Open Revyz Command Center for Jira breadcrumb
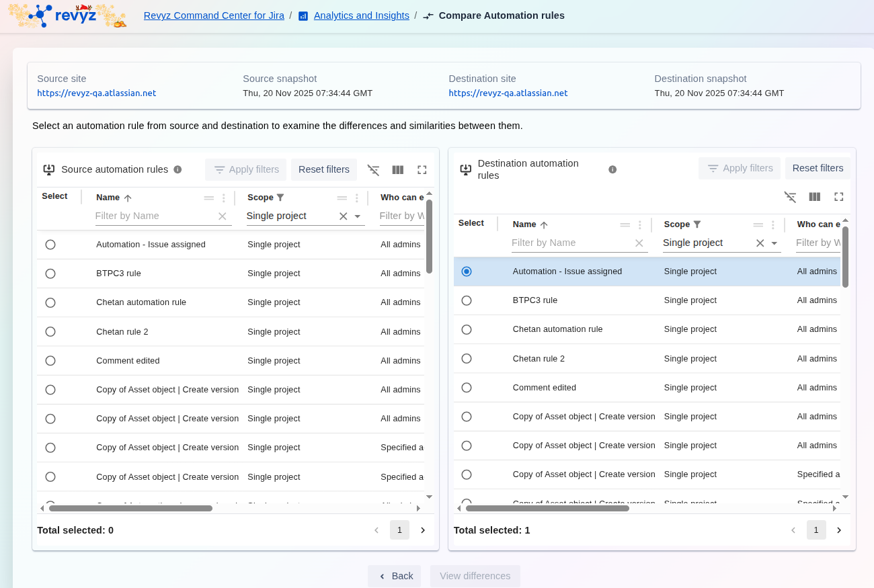 [x=214, y=15]
